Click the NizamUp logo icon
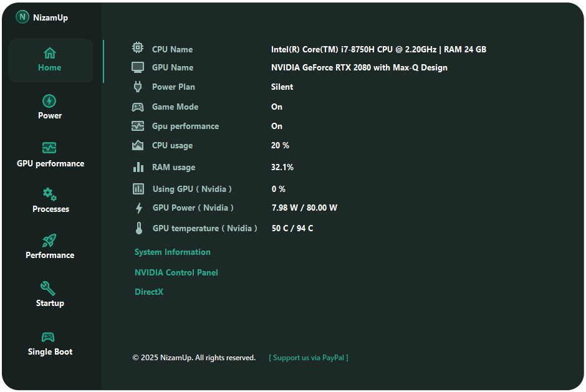Viewport: 586px width, 392px height. click(22, 17)
